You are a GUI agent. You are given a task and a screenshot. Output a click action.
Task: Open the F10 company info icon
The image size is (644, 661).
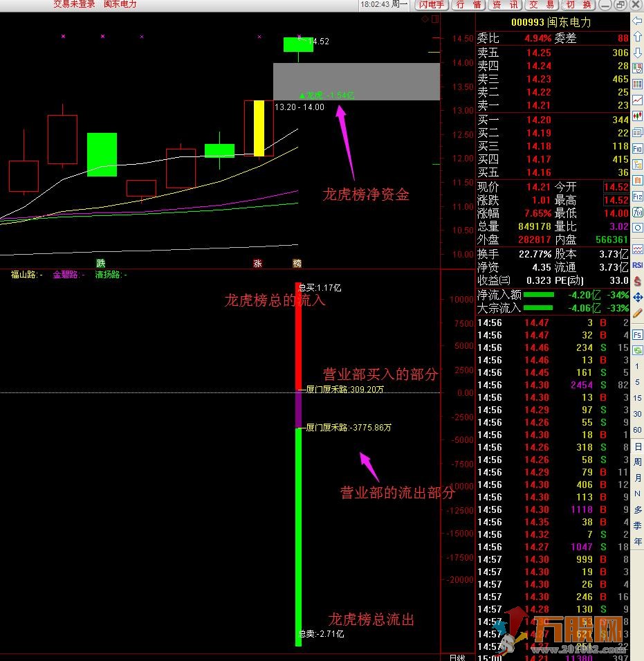(637, 148)
